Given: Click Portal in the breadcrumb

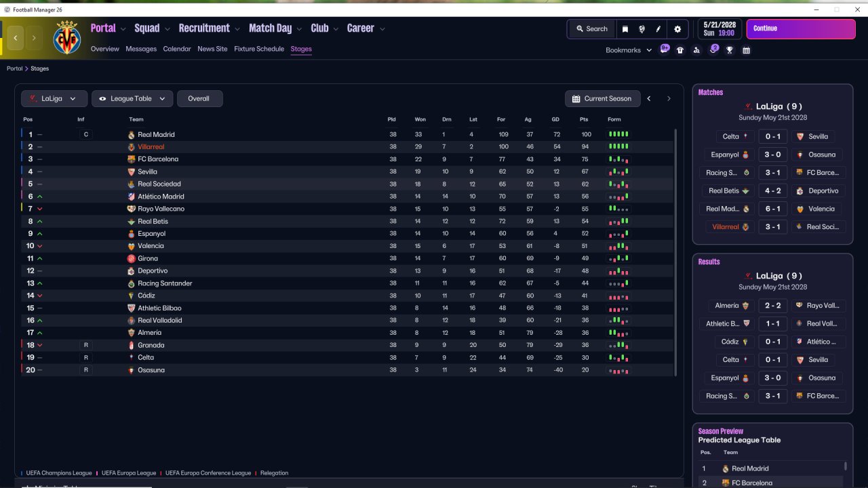Looking at the screenshot, I should tap(15, 68).
